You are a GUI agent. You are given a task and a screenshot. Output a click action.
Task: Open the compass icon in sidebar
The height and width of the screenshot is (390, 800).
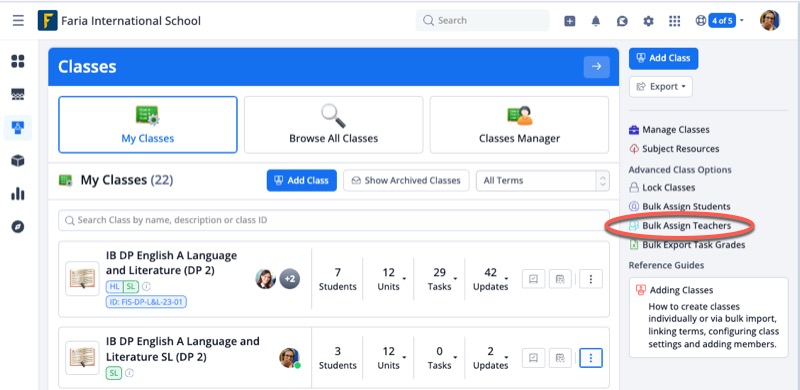tap(18, 227)
